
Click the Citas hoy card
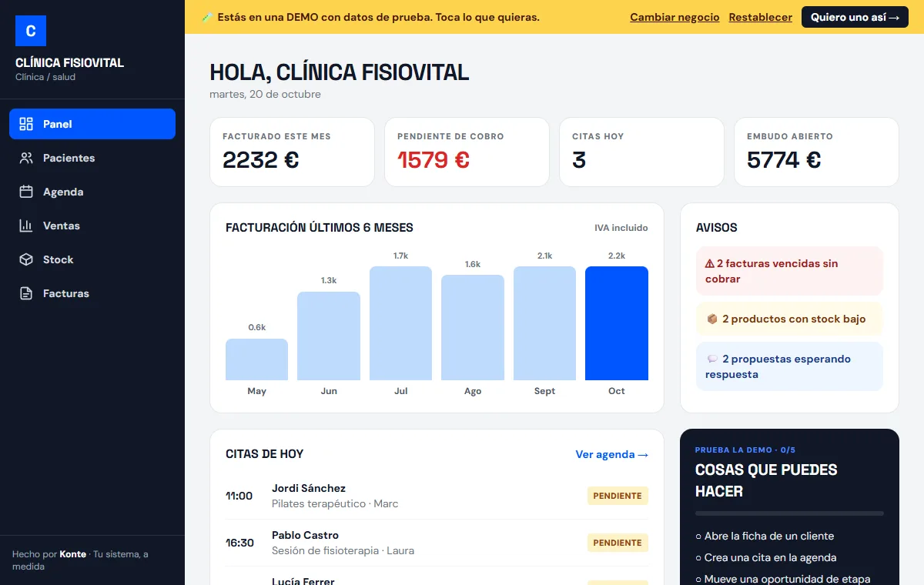(641, 152)
